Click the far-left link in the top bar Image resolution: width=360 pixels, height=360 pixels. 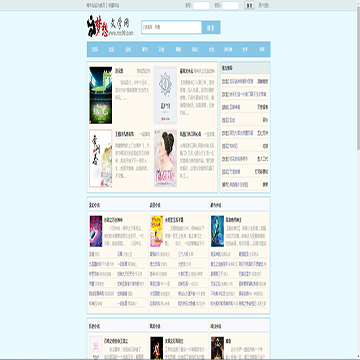96,5
